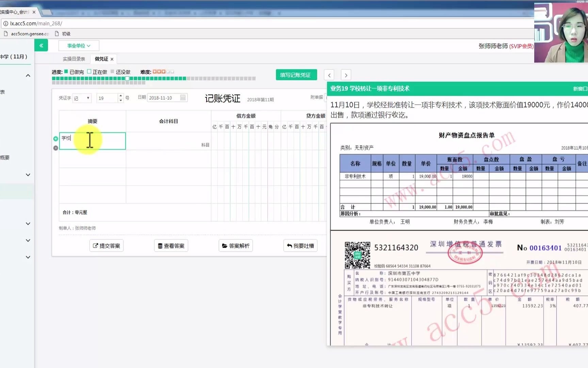
Task: Expand the third sidebar chevron section
Action: (28, 224)
